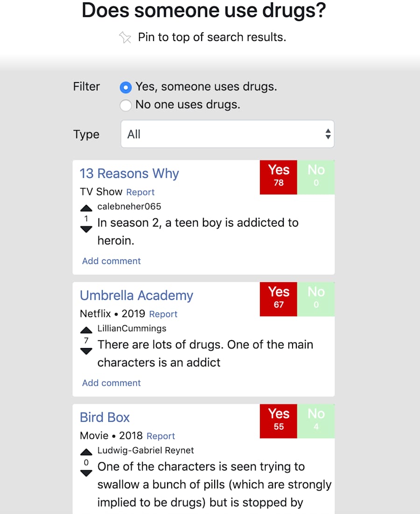Select 'Yes, someone uses drugs.' filter
The width and height of the screenshot is (420, 514).
126,87
